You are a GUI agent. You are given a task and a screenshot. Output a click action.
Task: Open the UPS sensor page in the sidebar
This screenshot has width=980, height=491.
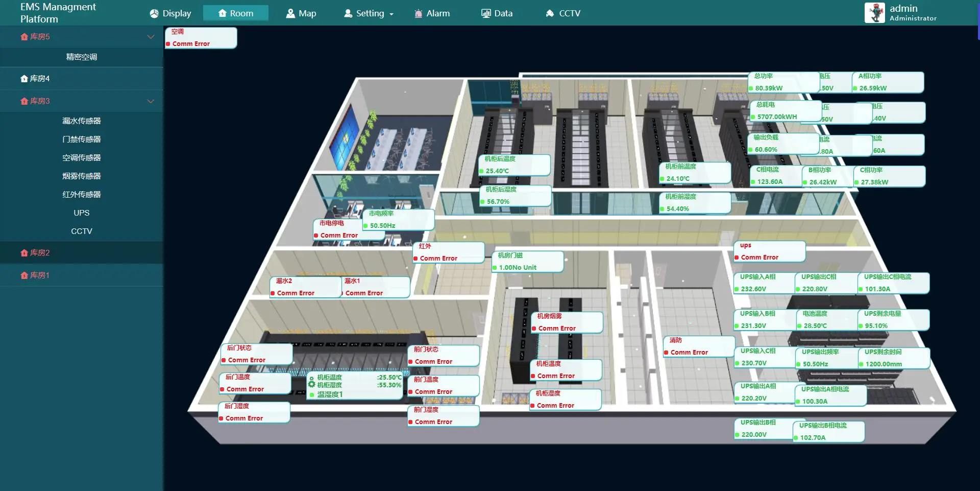point(81,213)
